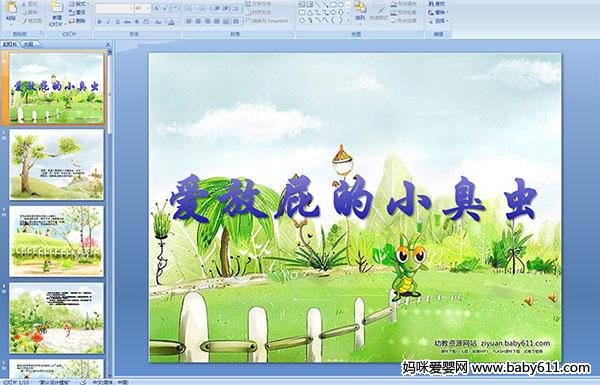Pick the oval shape in shapes gallery

tap(342, 5)
